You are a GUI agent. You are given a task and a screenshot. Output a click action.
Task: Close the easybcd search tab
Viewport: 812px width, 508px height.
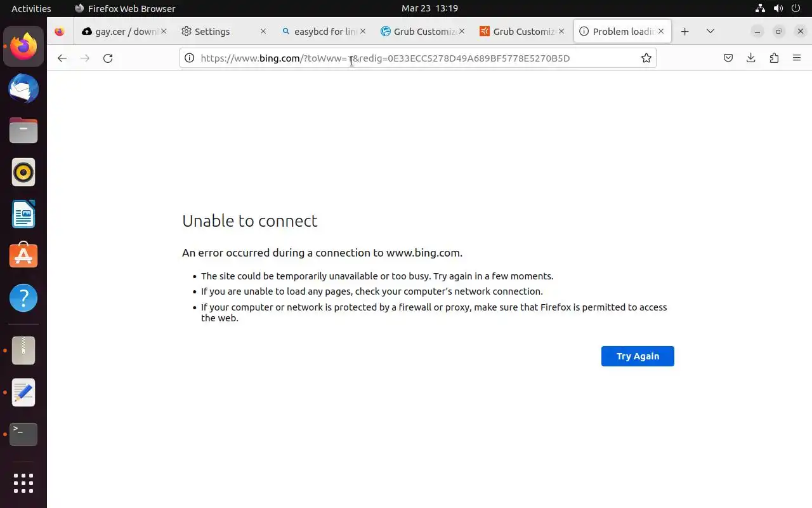(362, 31)
